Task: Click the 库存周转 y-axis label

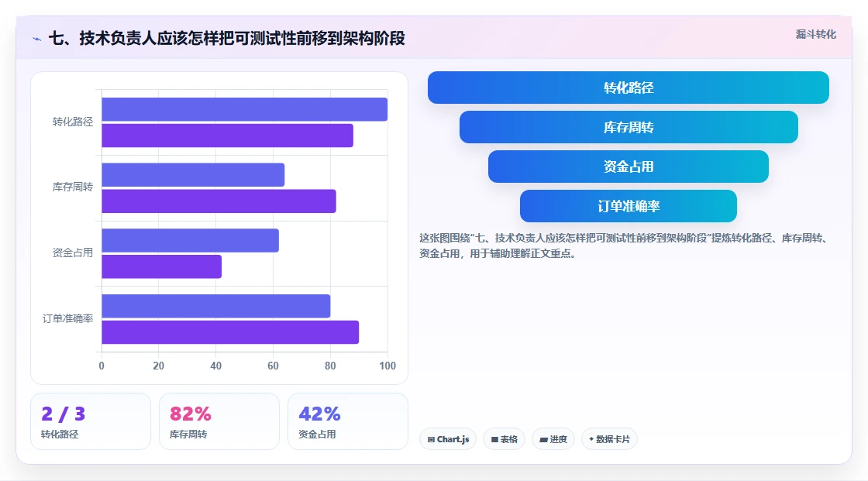Action: point(73,187)
